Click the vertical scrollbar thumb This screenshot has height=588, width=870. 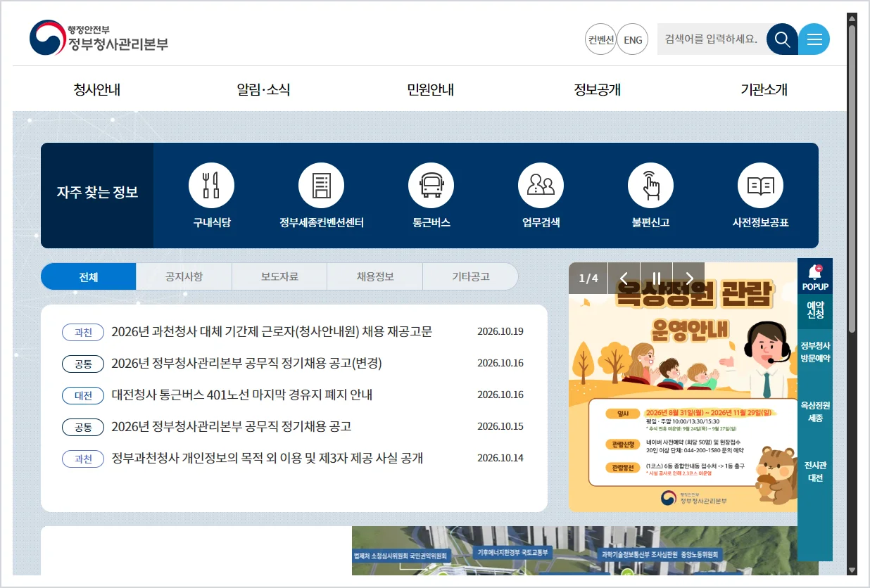pos(852,179)
